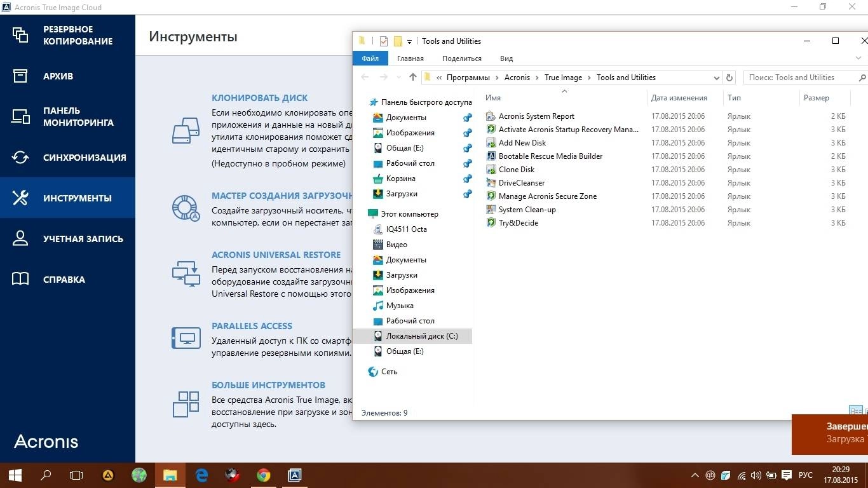Image resolution: width=868 pixels, height=488 pixels.
Task: Switch to Вид ribbon tab
Action: tap(506, 58)
